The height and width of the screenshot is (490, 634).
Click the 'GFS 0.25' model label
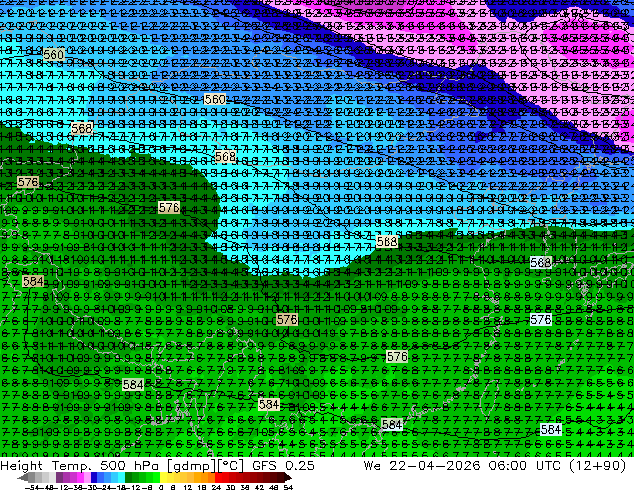[x=283, y=465]
